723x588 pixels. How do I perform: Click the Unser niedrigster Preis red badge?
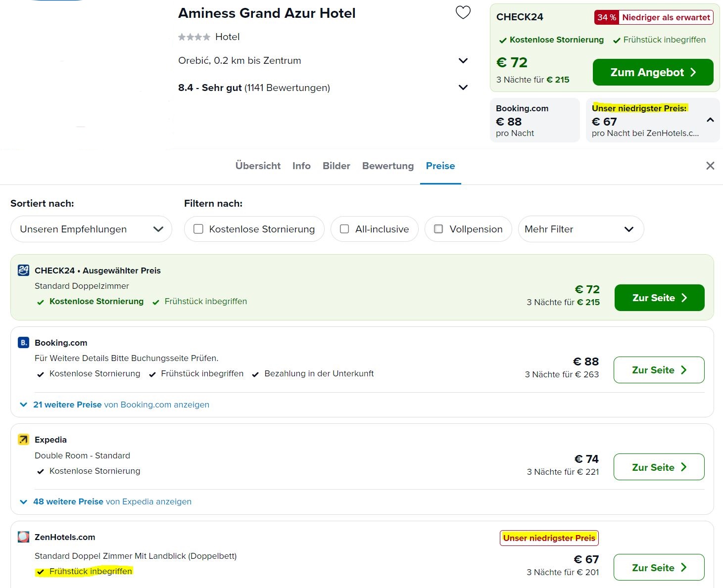(549, 538)
